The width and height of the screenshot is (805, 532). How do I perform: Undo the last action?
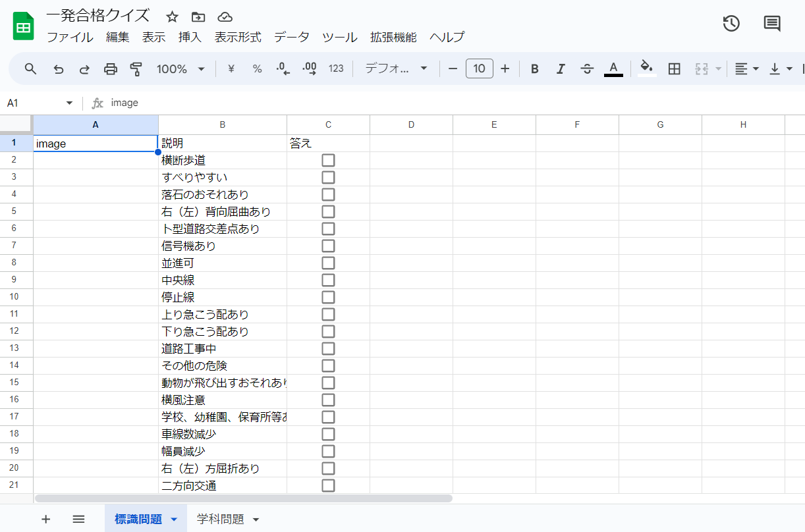click(x=58, y=68)
